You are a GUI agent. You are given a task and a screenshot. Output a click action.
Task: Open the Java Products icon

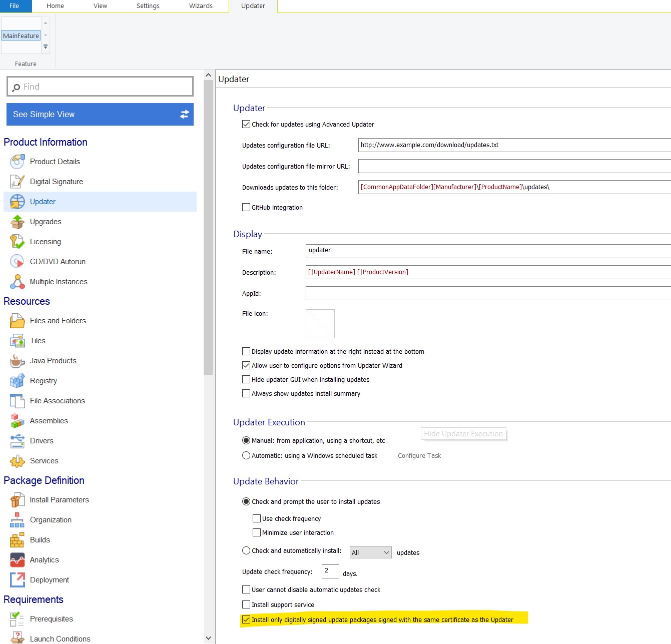[17, 361]
